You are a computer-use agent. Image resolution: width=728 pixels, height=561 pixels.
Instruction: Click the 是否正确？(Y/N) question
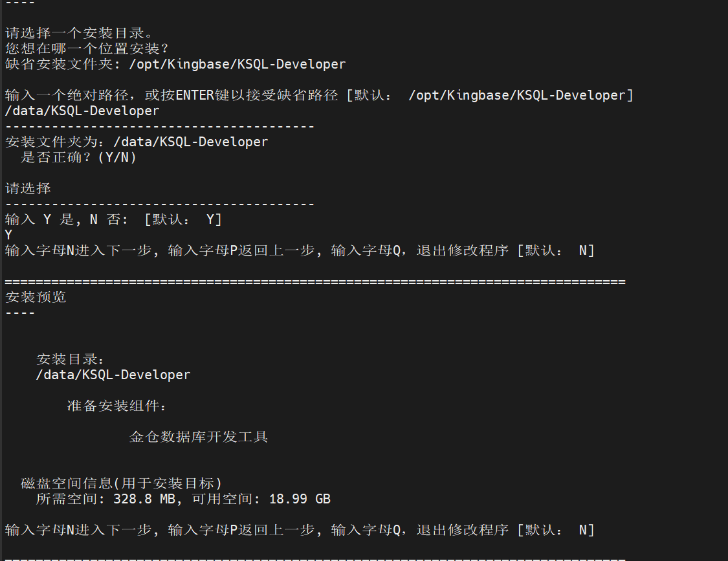click(79, 157)
